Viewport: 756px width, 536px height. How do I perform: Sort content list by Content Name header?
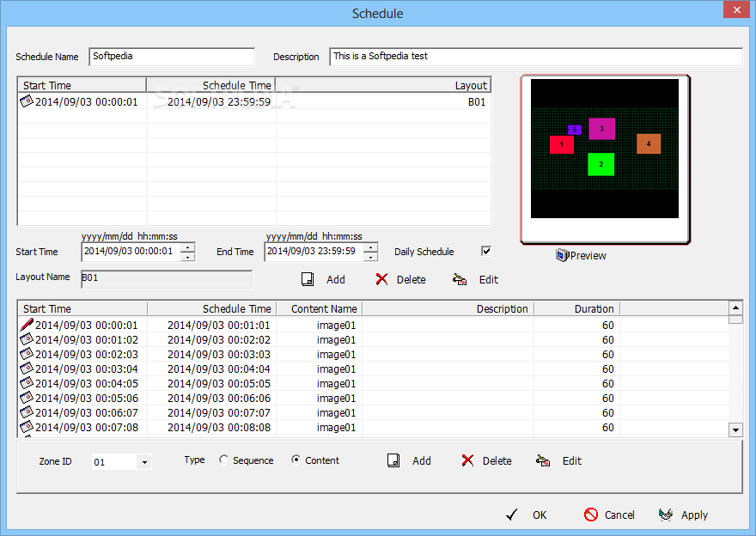(x=320, y=309)
